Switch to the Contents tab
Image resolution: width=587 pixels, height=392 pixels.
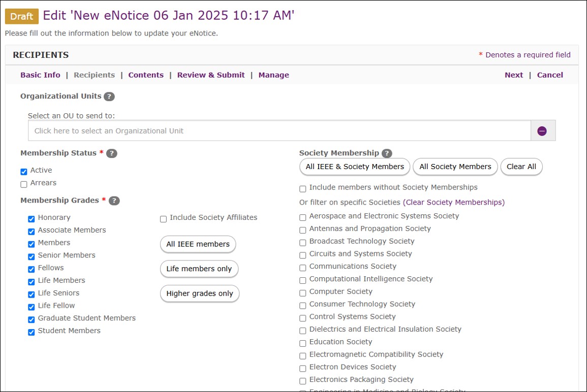tap(146, 75)
